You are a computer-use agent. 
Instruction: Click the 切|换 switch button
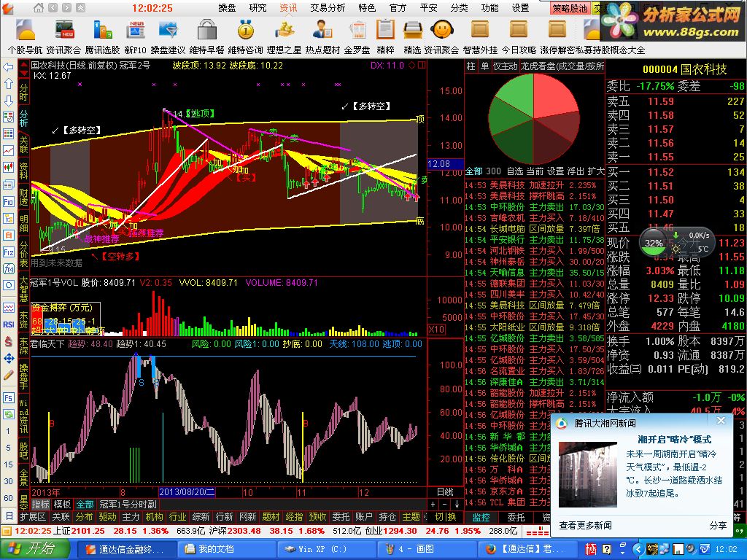pos(446,517)
